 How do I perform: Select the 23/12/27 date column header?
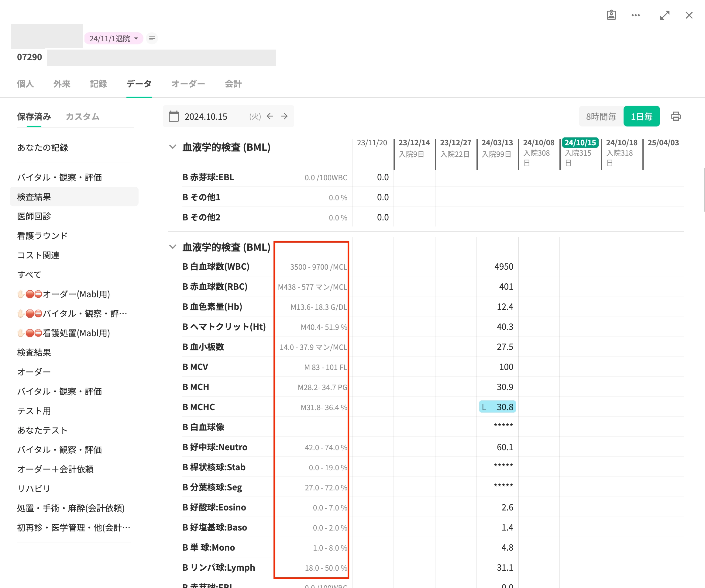coord(456,143)
